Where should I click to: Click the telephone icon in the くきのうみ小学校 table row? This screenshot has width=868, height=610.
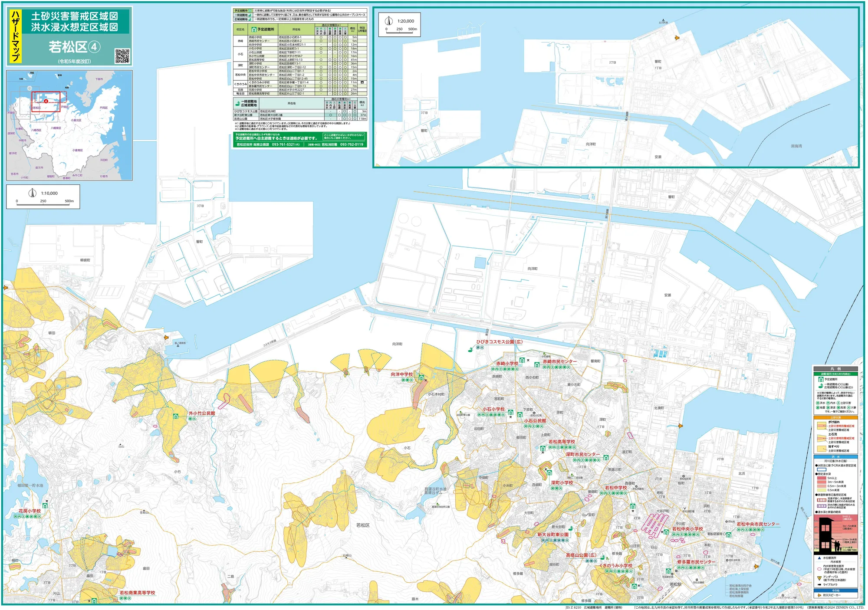362,82
